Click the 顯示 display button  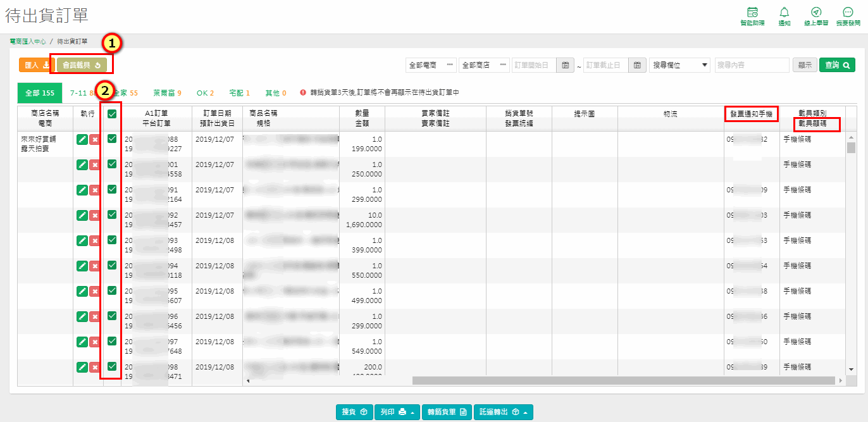tap(805, 65)
